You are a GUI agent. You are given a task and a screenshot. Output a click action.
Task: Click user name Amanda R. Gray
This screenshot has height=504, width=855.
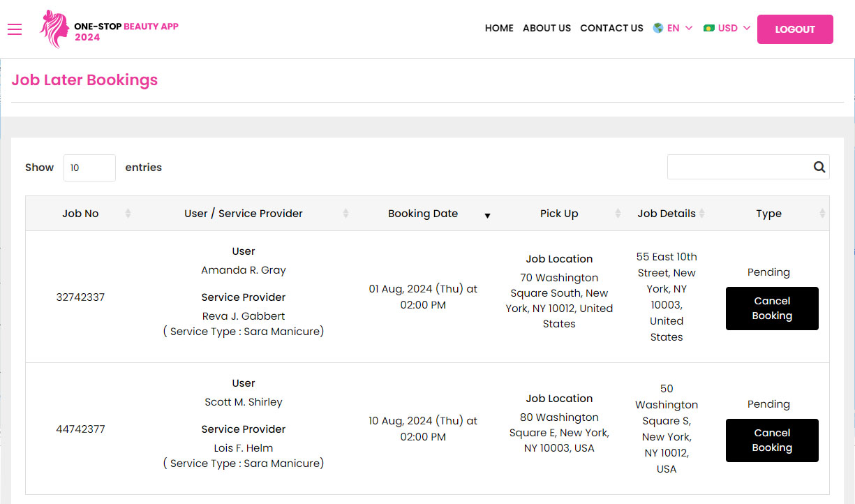tap(244, 270)
